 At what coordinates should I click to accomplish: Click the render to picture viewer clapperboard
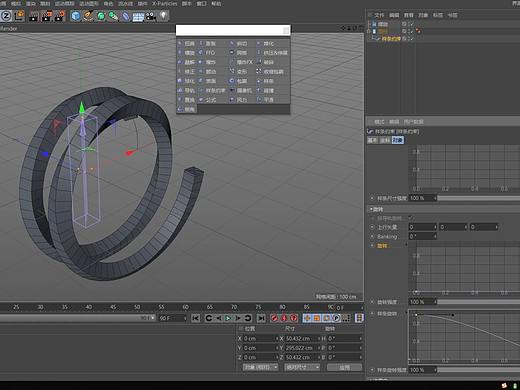[47, 16]
